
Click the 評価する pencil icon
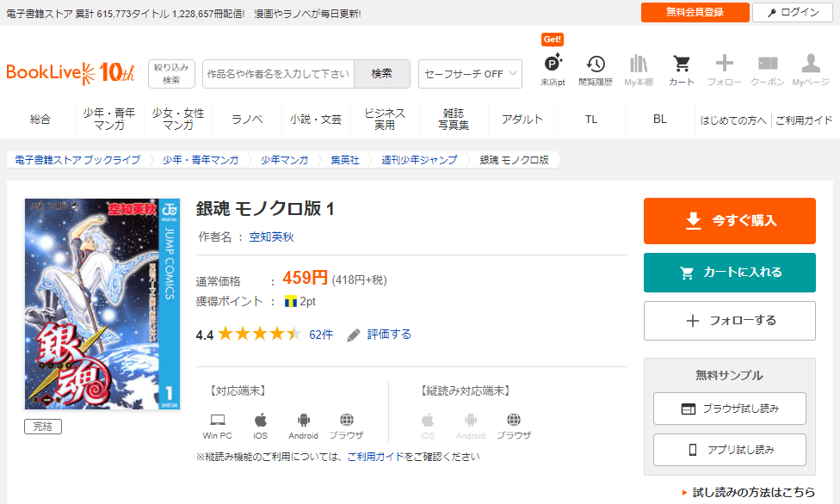(x=354, y=335)
